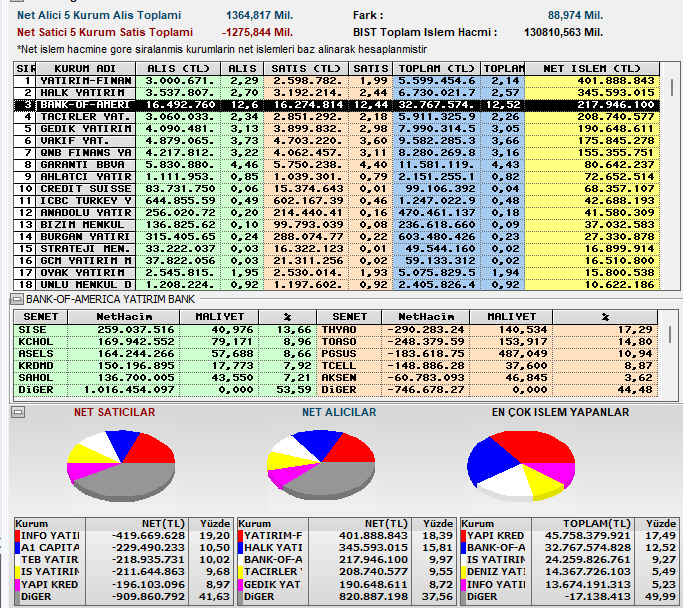Viewport: 683px width, 608px height.
Task: Click the SAHOL stock row
Action: [x=165, y=378]
